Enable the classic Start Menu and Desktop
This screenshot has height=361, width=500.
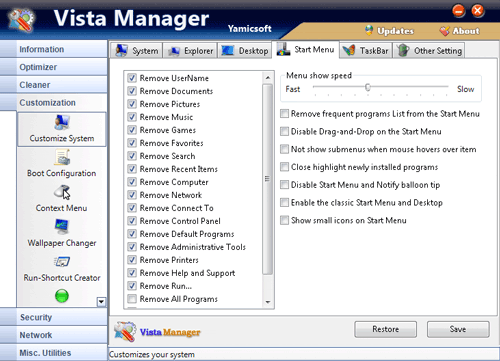[284, 203]
